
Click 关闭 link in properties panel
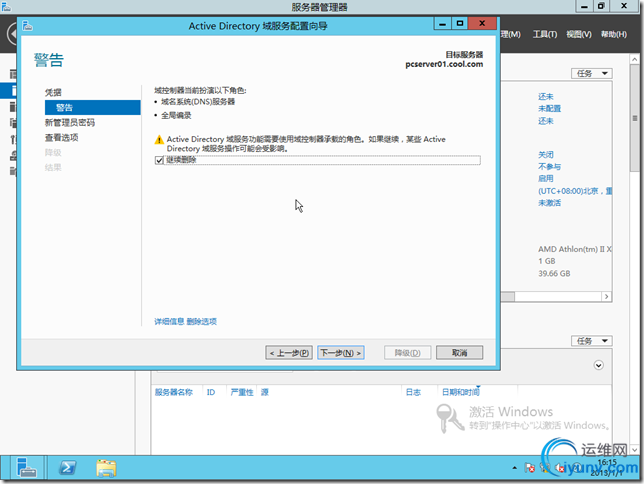(546, 154)
